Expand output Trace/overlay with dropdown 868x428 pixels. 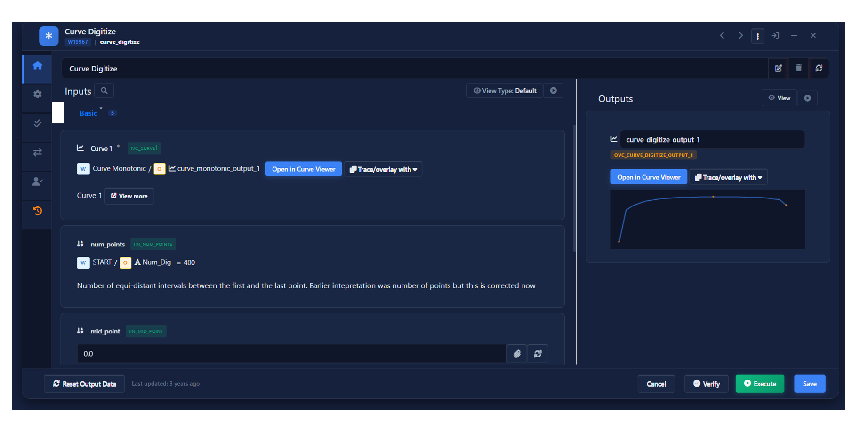pyautogui.click(x=728, y=177)
